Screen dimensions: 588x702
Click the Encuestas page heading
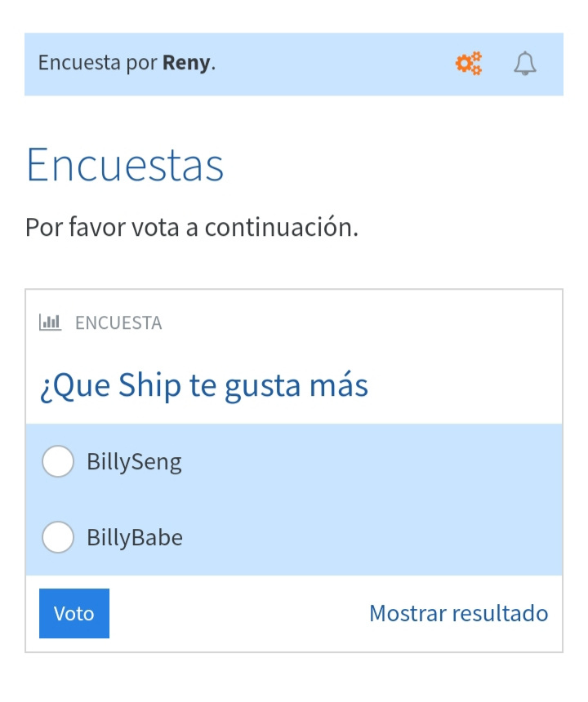point(125,165)
